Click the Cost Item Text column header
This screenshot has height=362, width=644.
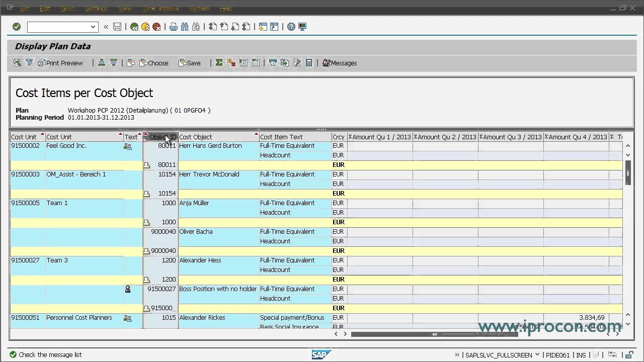click(x=295, y=137)
